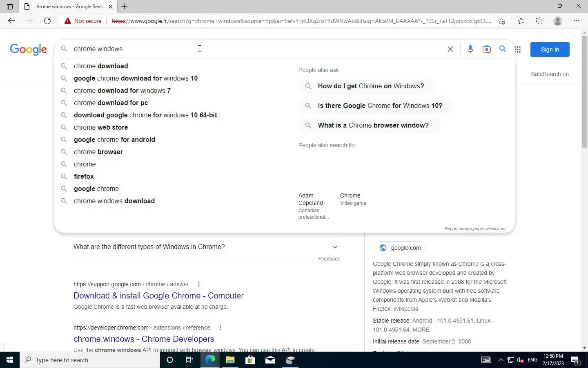Open Microsoft Store from taskbar
This screenshot has height=368, width=588.
click(250, 360)
